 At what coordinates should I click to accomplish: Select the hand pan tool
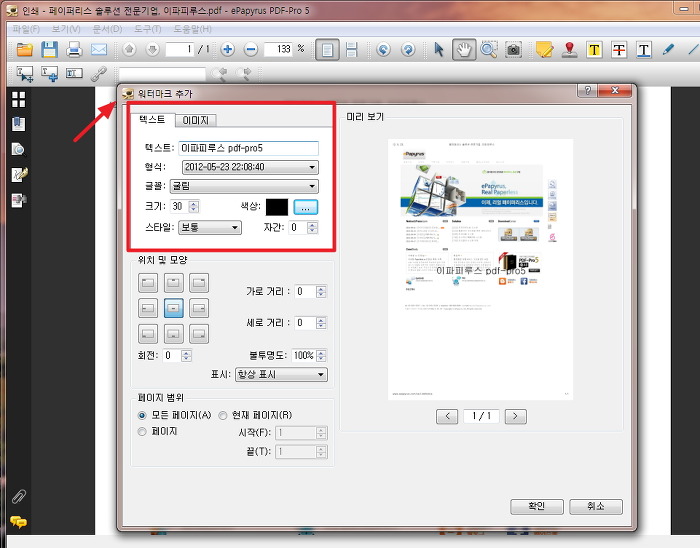(463, 50)
